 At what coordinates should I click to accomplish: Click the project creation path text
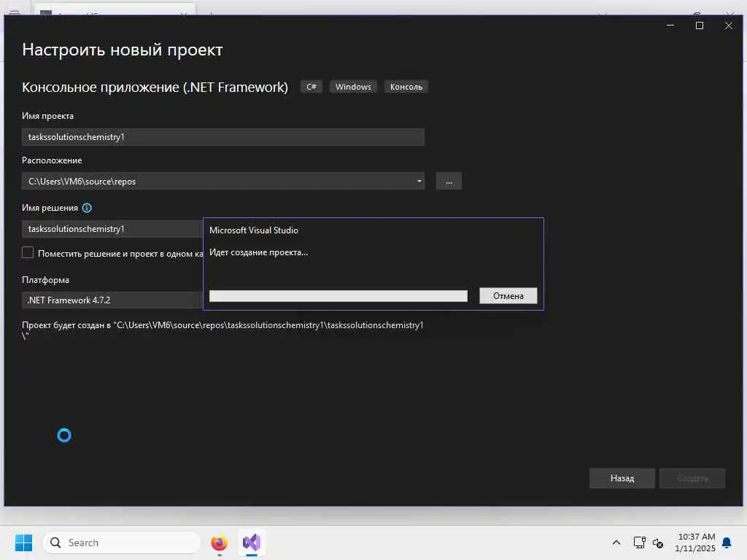pos(222,330)
